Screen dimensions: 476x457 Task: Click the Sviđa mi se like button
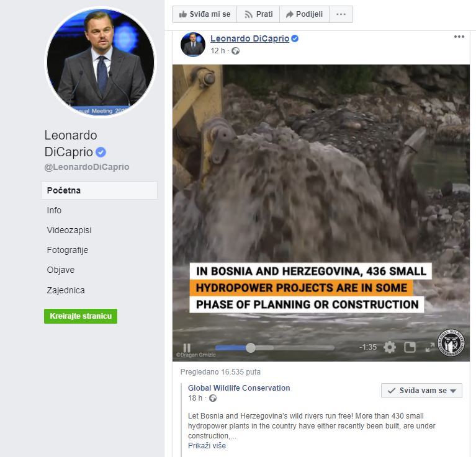click(204, 14)
